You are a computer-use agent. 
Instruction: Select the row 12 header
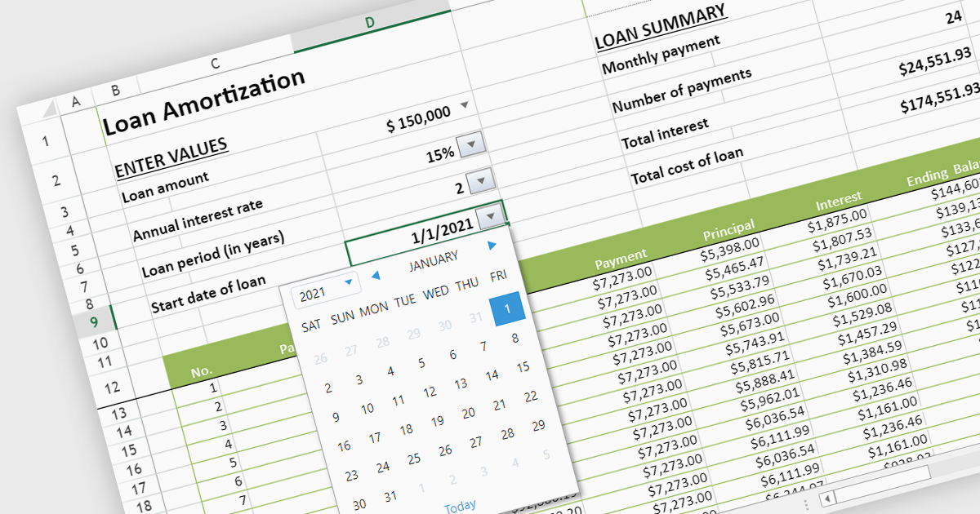[x=113, y=388]
